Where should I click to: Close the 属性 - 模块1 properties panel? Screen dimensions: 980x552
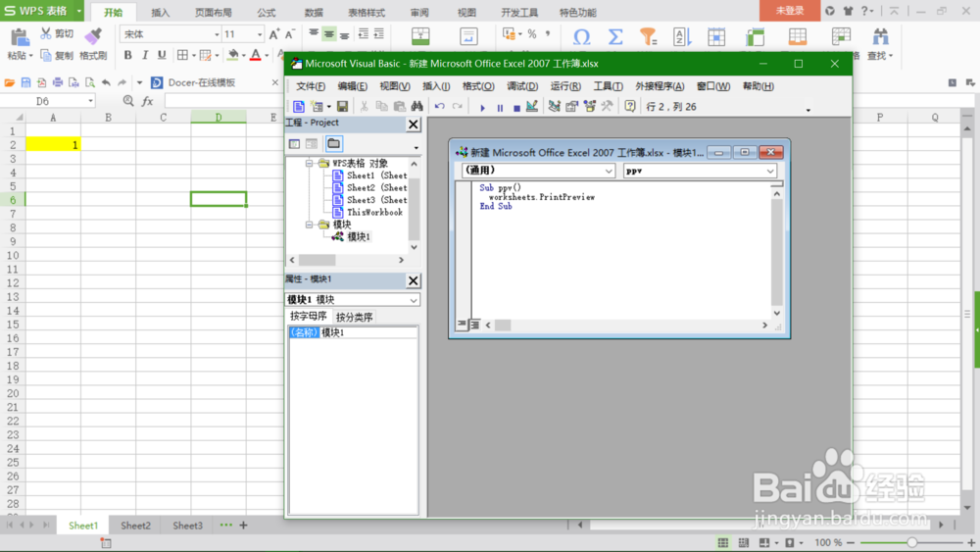414,280
